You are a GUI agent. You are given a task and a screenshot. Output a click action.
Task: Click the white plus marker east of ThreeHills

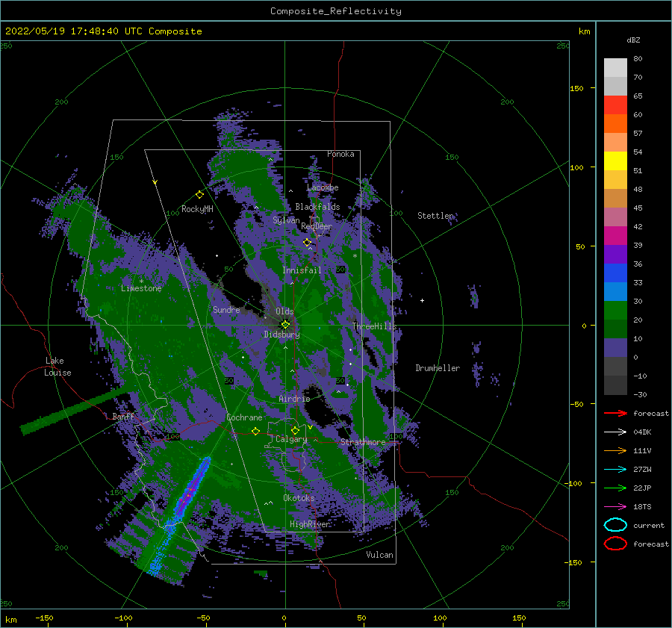(422, 300)
